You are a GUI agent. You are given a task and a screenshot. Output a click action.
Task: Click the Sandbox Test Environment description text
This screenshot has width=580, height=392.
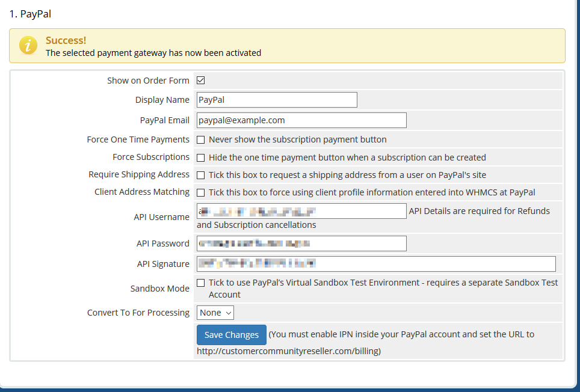tap(383, 283)
